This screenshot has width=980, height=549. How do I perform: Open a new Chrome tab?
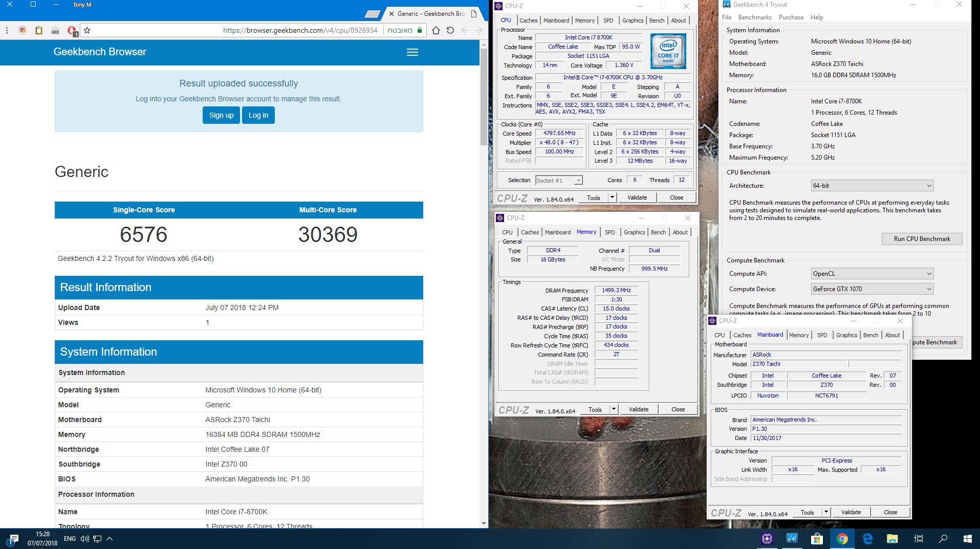(x=373, y=14)
